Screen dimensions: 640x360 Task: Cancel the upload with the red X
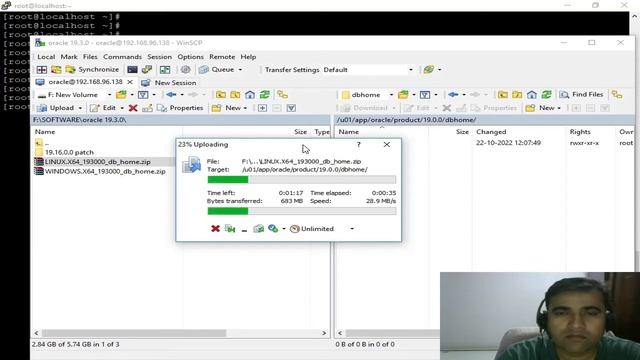(x=216, y=229)
